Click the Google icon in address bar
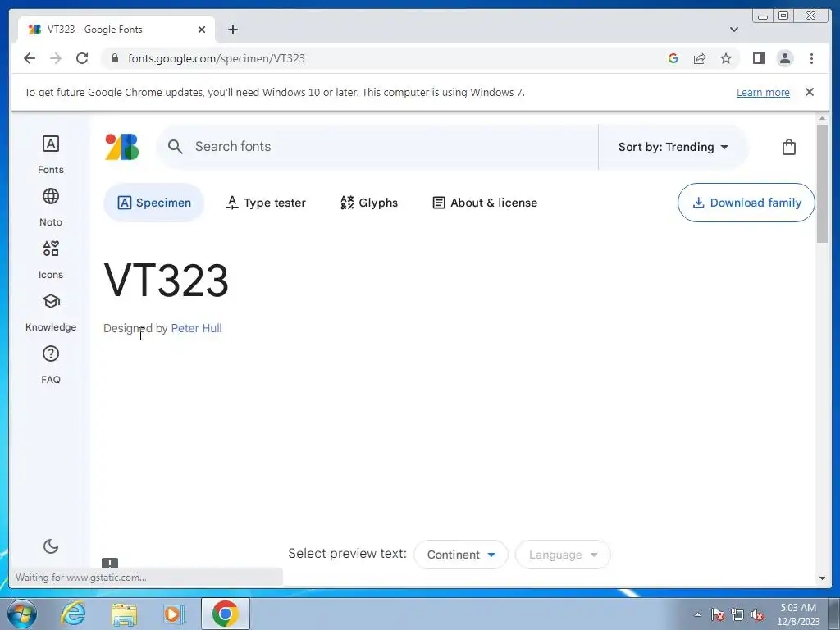The image size is (840, 630). click(x=673, y=58)
